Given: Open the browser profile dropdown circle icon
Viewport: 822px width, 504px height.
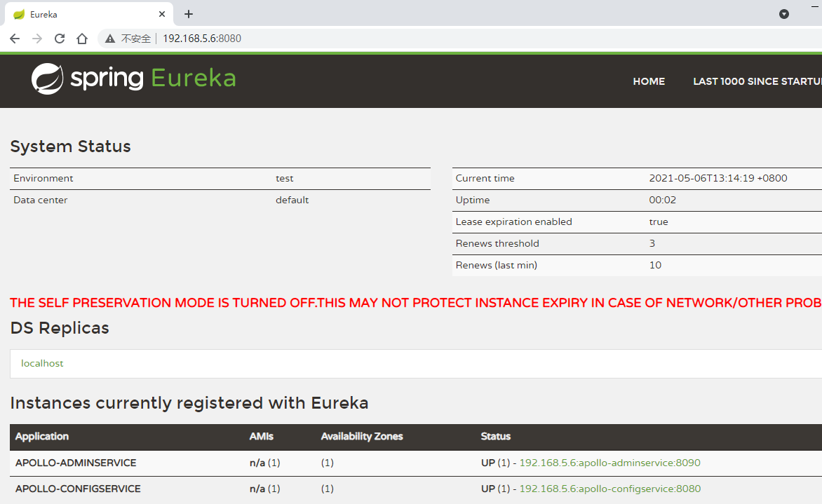Looking at the screenshot, I should tap(784, 14).
